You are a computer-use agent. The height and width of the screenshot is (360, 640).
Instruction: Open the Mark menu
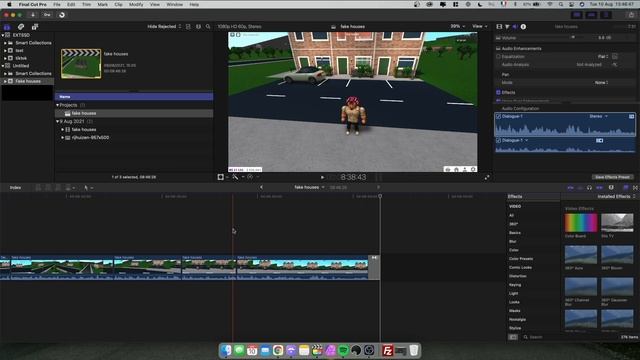pyautogui.click(x=102, y=4)
